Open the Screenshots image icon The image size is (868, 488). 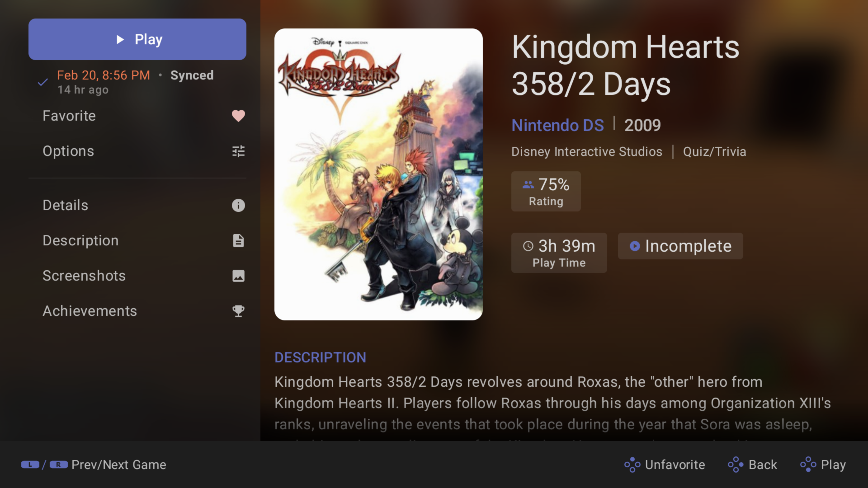[238, 276]
